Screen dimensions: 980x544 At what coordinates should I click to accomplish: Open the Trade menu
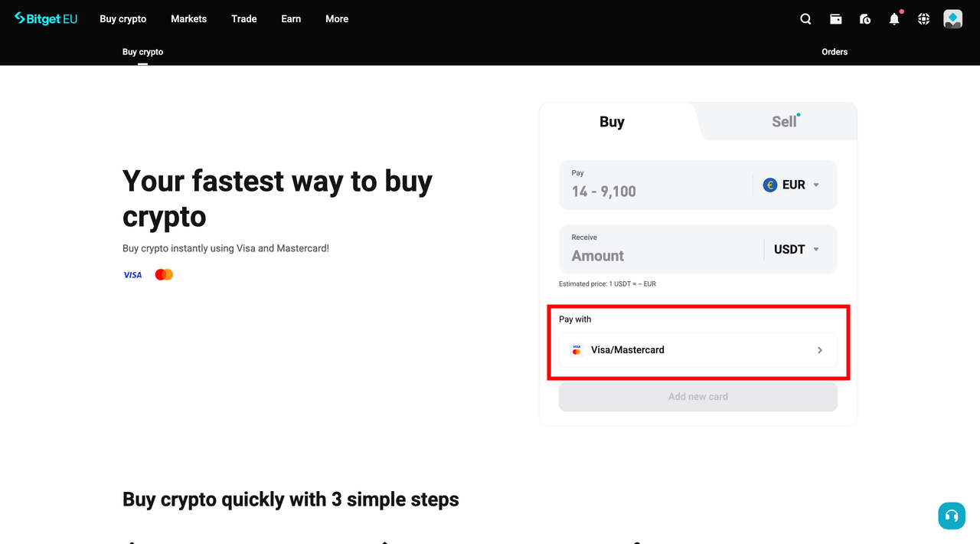click(x=244, y=19)
